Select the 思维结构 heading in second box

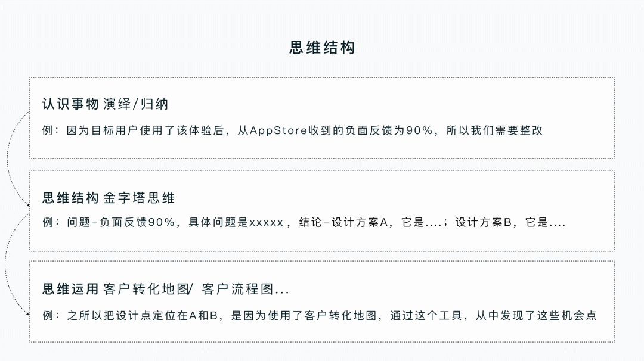[70, 198]
